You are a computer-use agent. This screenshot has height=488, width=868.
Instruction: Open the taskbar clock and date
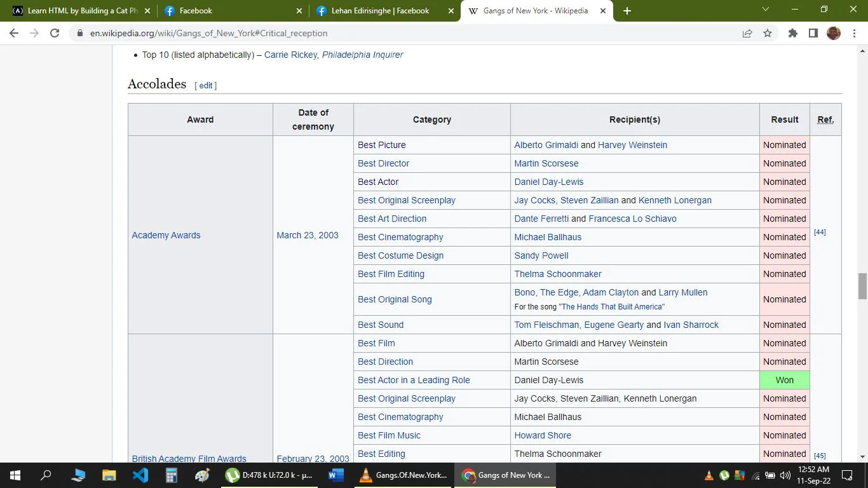click(813, 475)
